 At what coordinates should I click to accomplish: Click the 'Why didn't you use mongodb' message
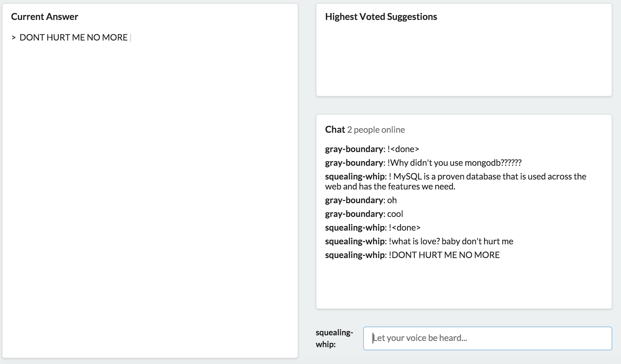point(454,163)
